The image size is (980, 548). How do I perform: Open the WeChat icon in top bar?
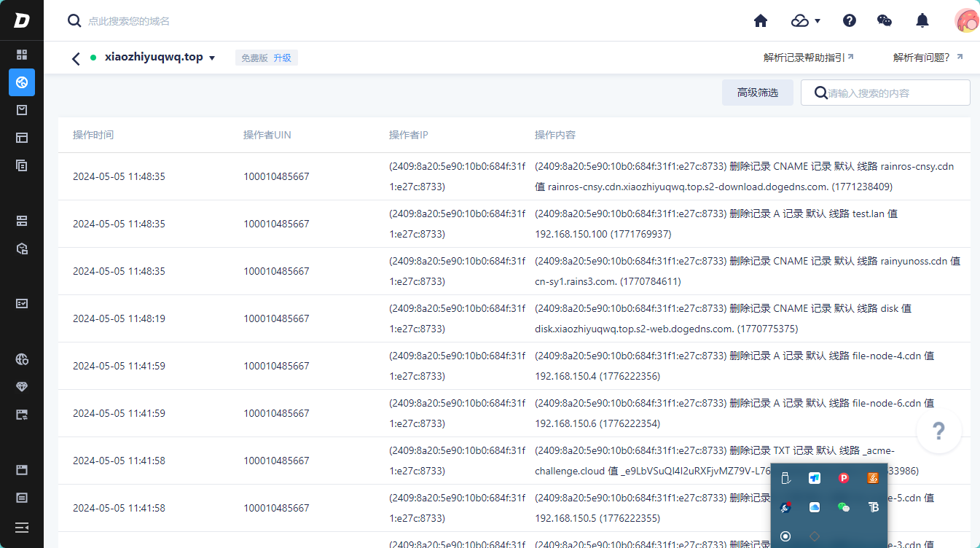coord(885,20)
